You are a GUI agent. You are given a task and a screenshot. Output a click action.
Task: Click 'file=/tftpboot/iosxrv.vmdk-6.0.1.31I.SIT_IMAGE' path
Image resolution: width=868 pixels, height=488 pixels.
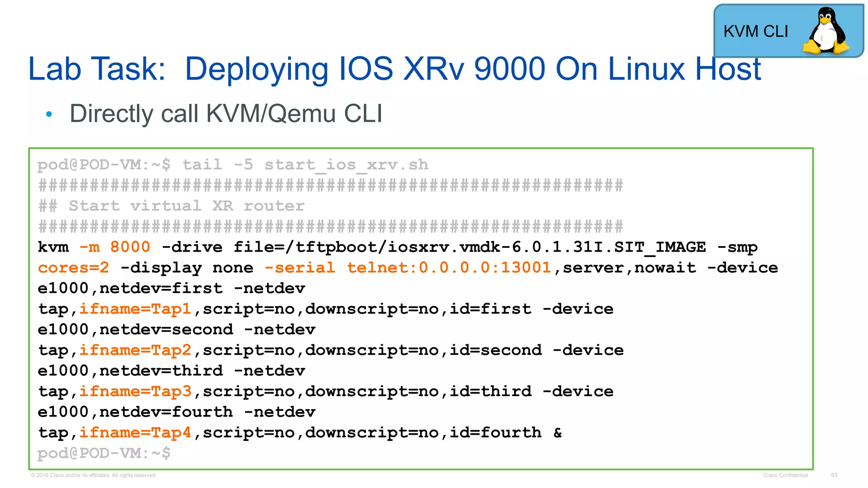click(470, 247)
